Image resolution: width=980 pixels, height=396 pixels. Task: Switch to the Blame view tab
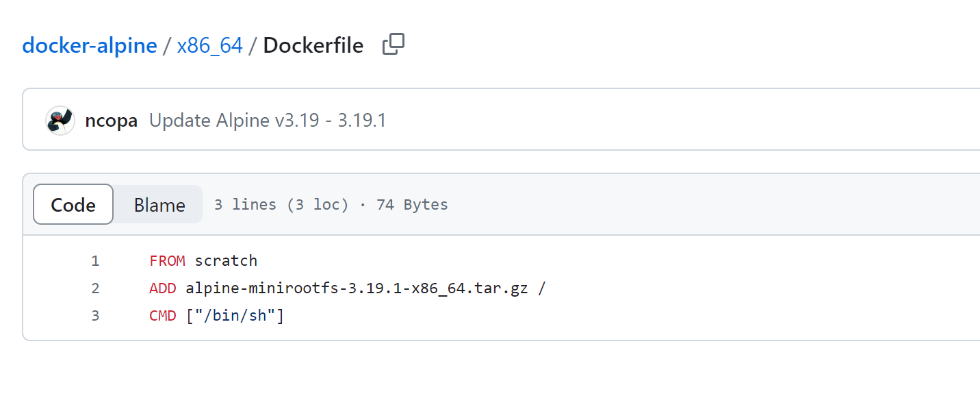[x=159, y=205]
